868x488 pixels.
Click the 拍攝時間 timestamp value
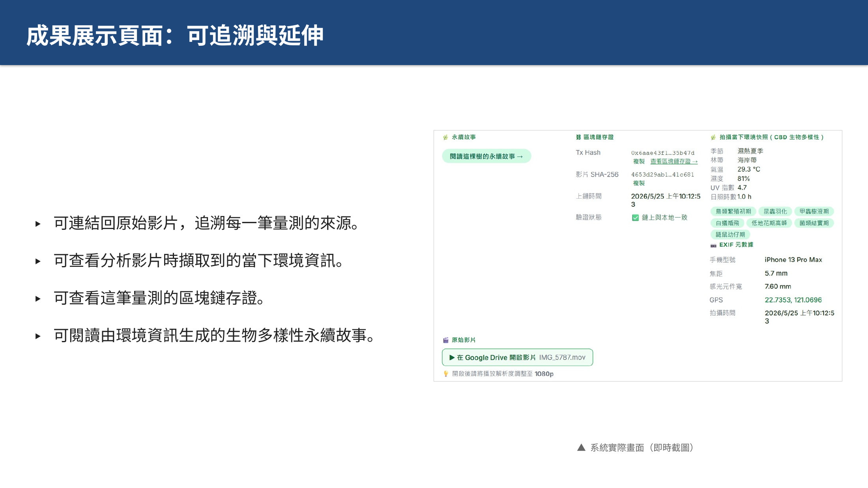pos(800,317)
